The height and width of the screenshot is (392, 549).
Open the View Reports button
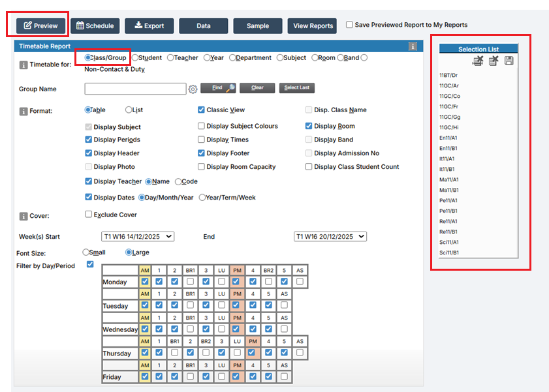tap(312, 26)
